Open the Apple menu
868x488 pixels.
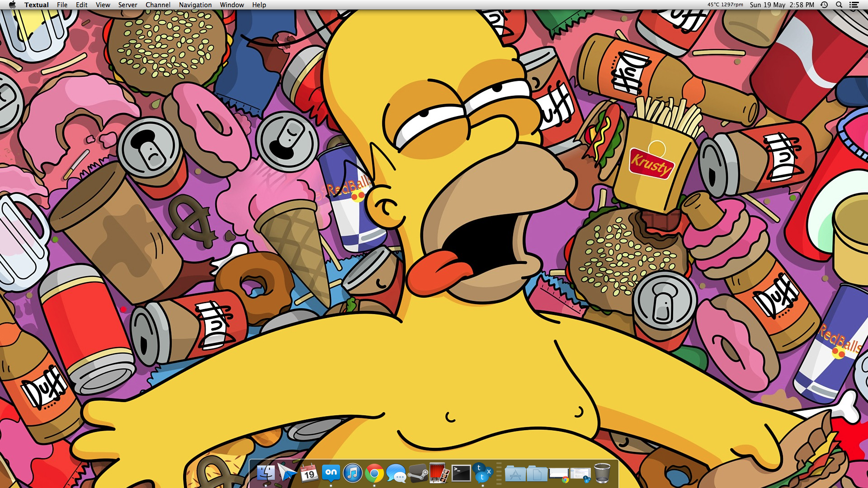pyautogui.click(x=12, y=5)
